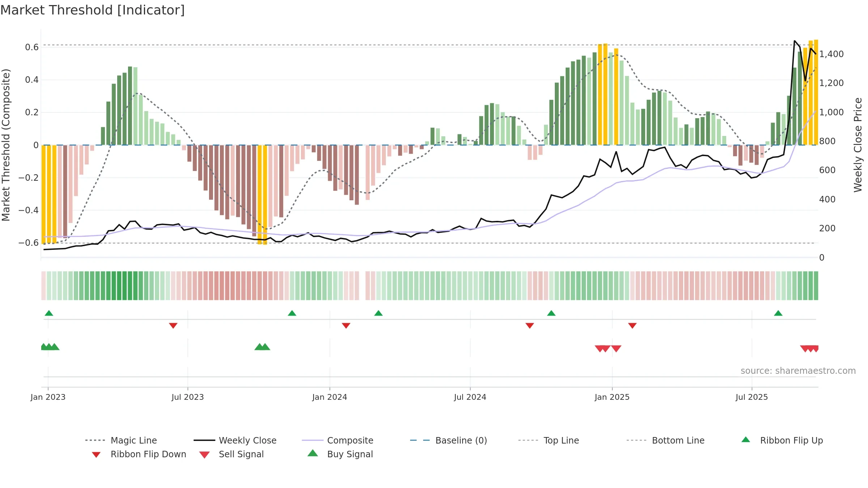The height and width of the screenshot is (488, 868).
Task: Click the ribbon flip up marker after Jul 2025
Action: pos(778,313)
